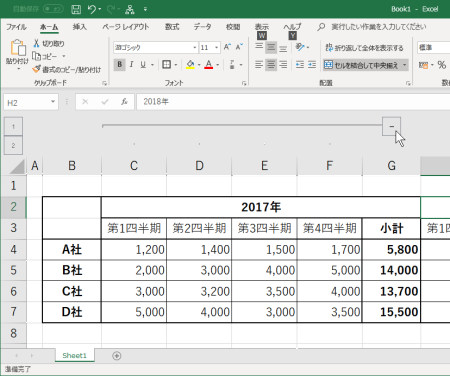Click the Borders icon
450x376 pixels.
pyautogui.click(x=166, y=64)
